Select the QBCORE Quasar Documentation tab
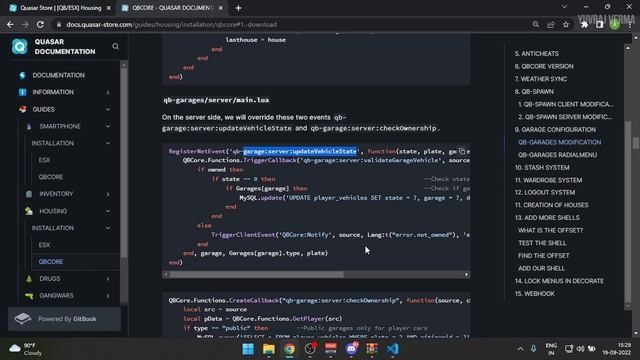Screen dimensions: 640x360 [172, 8]
